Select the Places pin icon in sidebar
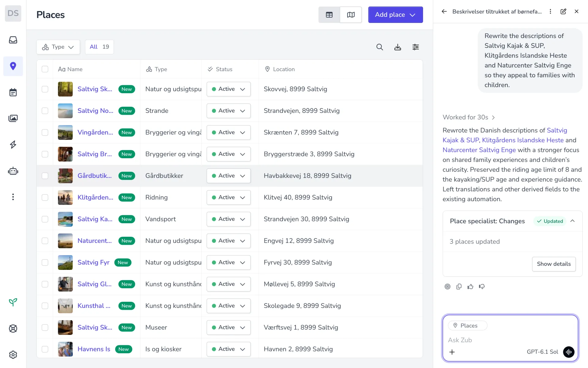The height and width of the screenshot is (368, 588). [x=13, y=66]
